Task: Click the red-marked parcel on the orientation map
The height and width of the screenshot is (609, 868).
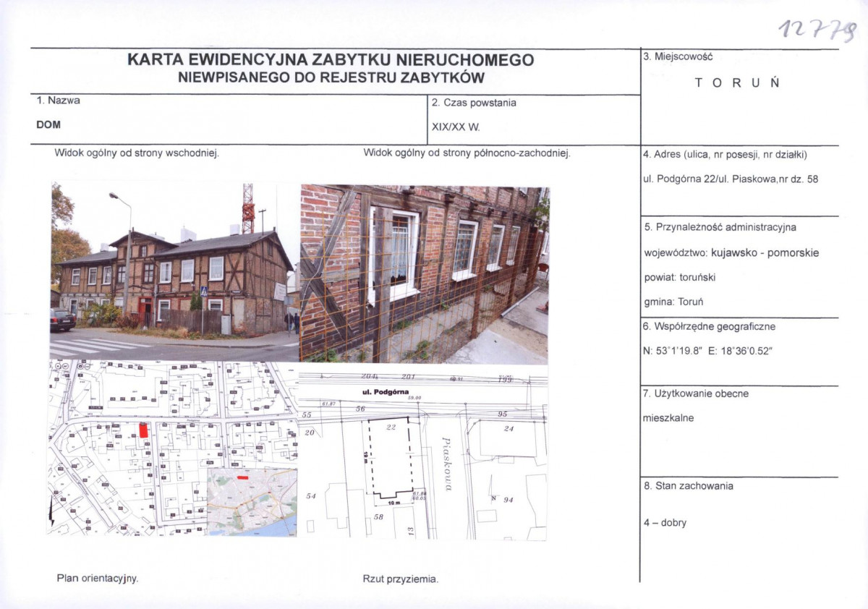Action: (x=143, y=430)
